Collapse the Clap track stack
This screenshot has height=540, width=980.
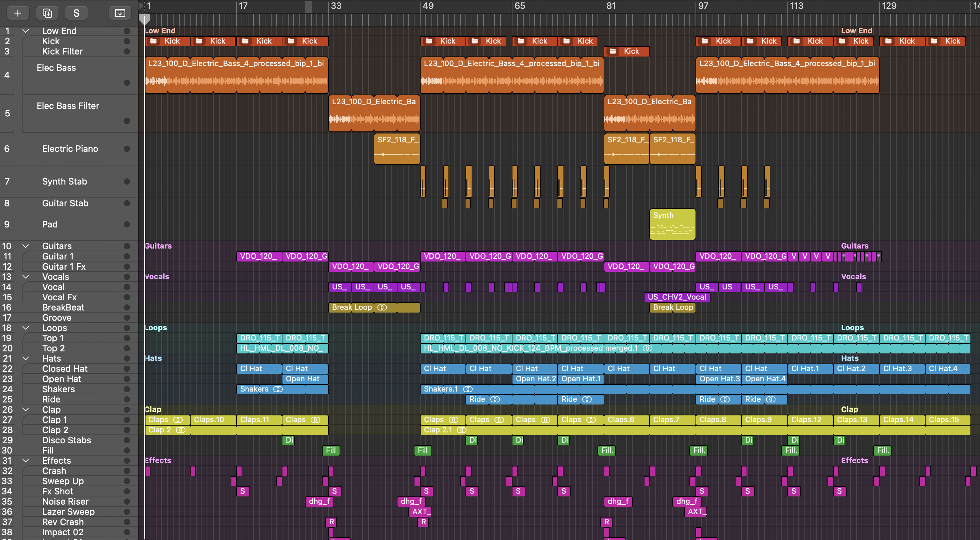click(26, 410)
